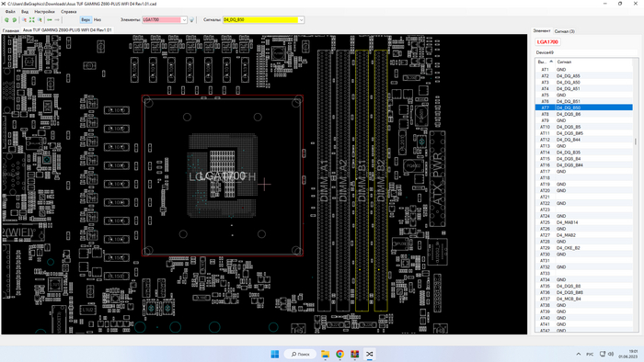Open the Справка menu
The image size is (644, 362).
[x=69, y=11]
